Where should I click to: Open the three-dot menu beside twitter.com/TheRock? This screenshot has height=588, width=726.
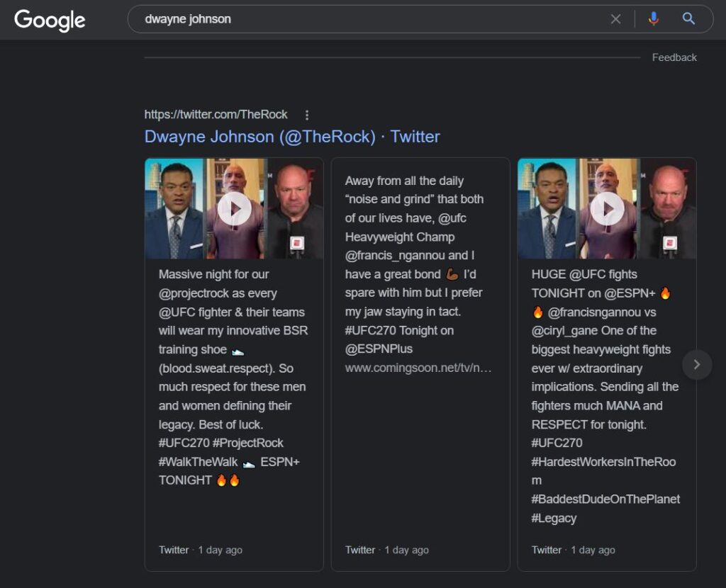tap(307, 115)
